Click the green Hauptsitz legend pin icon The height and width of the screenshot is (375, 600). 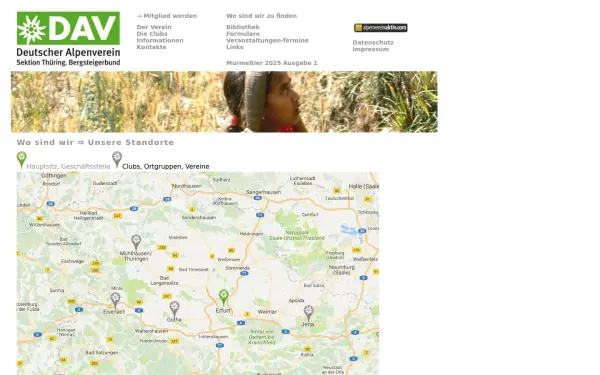click(21, 160)
